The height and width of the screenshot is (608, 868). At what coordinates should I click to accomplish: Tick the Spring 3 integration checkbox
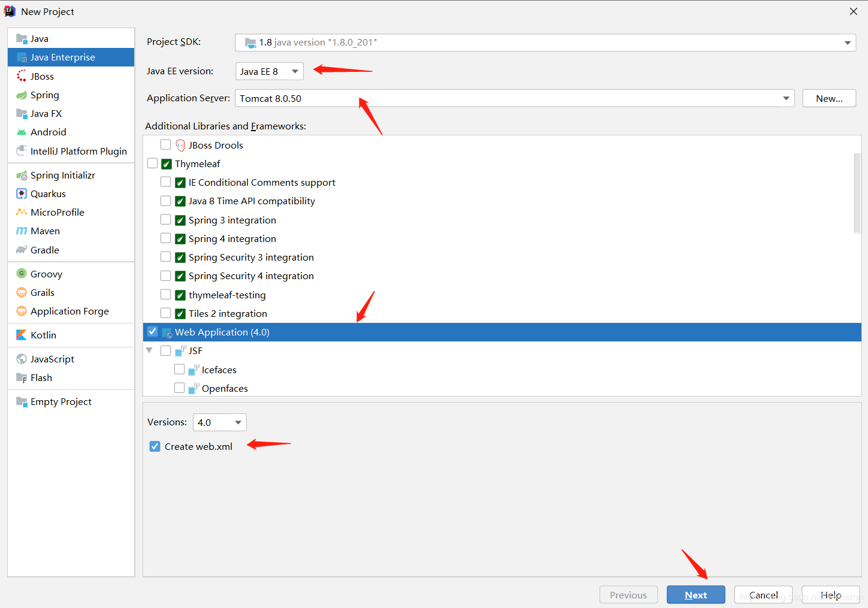coord(166,220)
